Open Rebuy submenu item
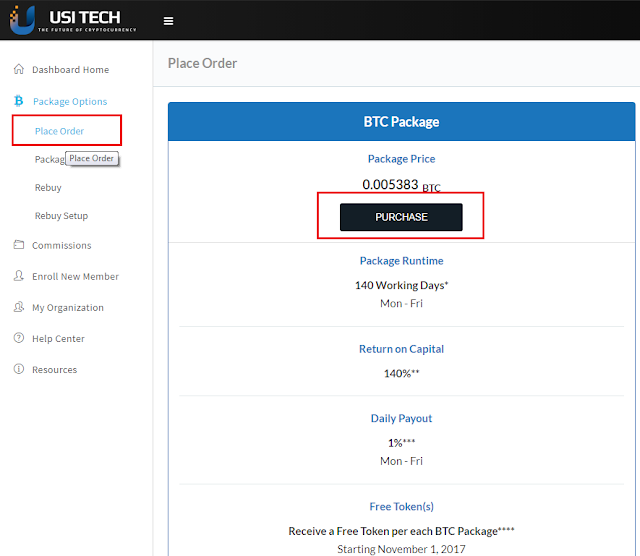 (x=48, y=188)
